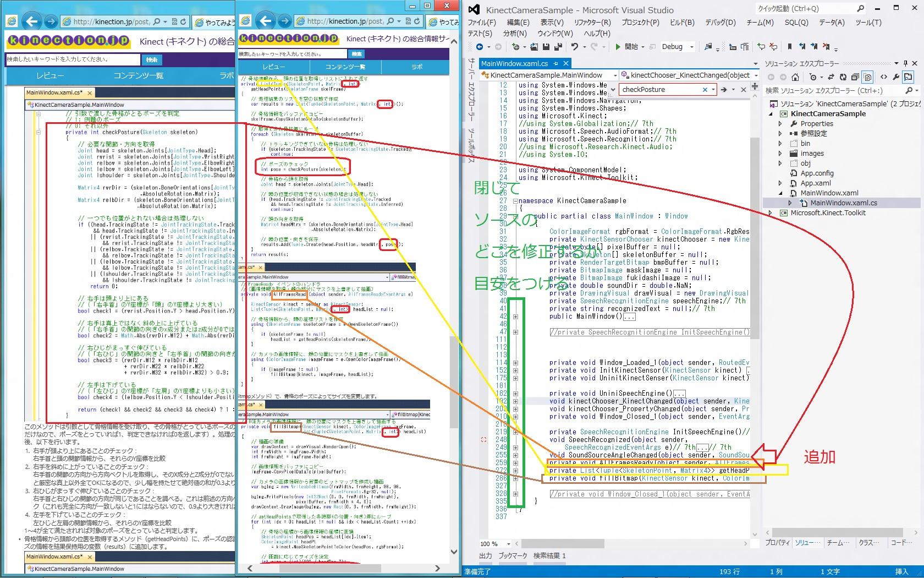This screenshot has width=924, height=578.
Task: Open the デバッグ(D) debug menu
Action: tap(720, 23)
